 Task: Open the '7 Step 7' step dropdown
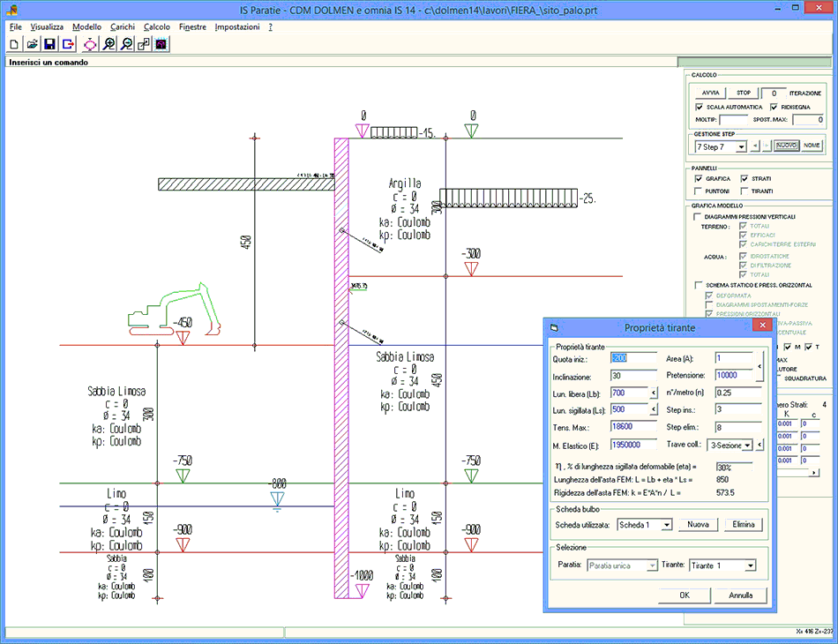click(741, 146)
